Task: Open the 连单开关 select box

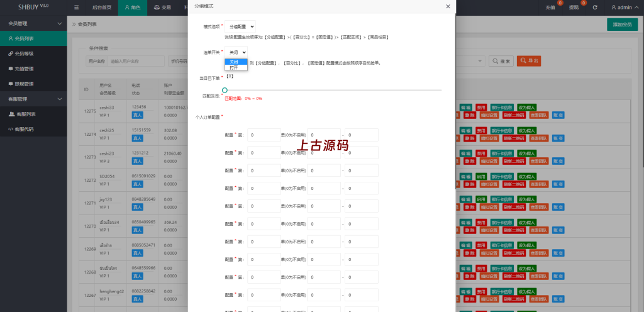Action: [236, 52]
